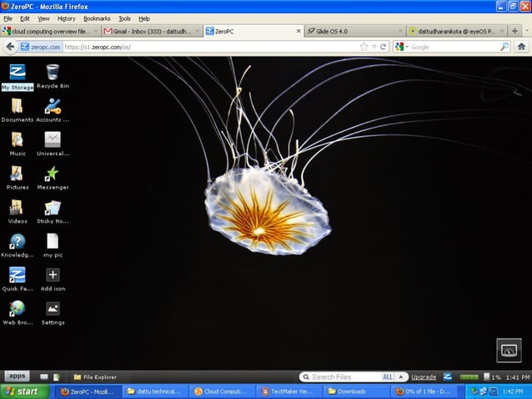Open the Recycle Bin icon

(x=53, y=73)
